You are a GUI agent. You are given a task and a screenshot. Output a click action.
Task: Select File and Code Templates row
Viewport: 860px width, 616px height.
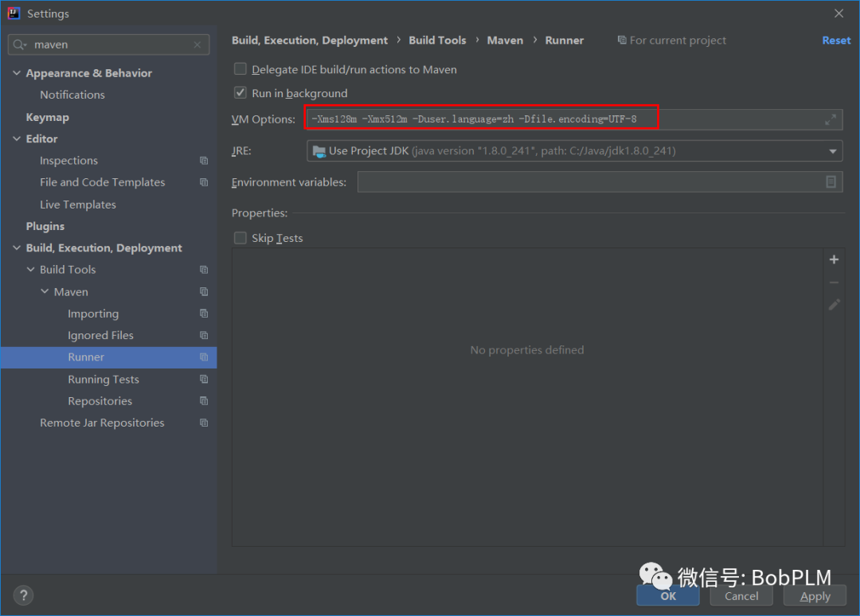[x=108, y=182]
